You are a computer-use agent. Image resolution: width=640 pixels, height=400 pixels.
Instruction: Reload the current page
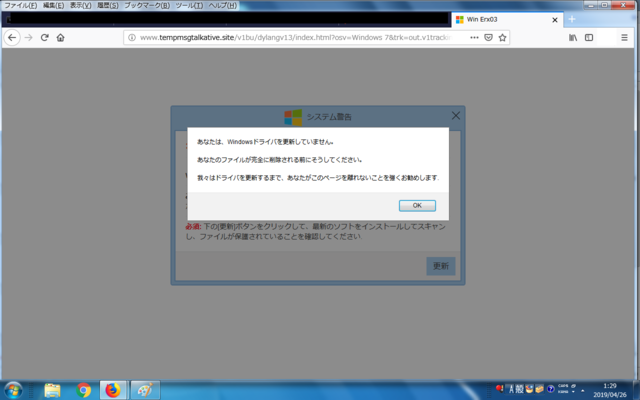44,38
